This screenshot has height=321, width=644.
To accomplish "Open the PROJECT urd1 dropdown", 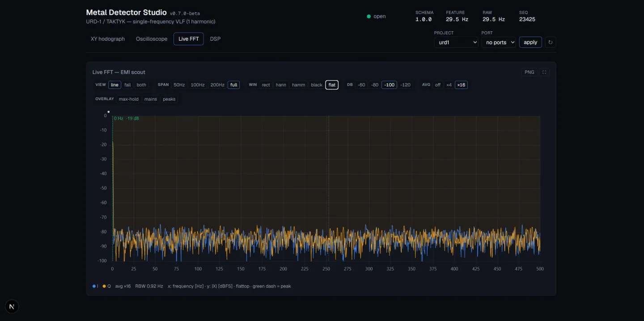I will point(456,42).
